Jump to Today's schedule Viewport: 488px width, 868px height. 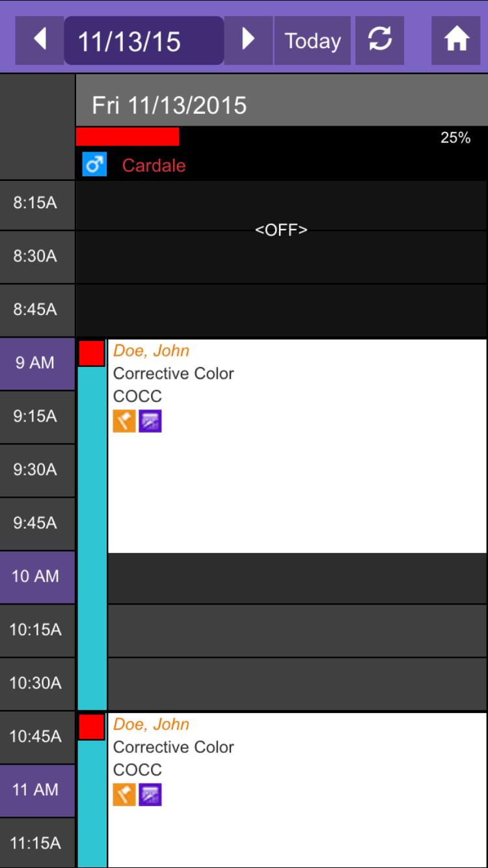click(x=312, y=40)
